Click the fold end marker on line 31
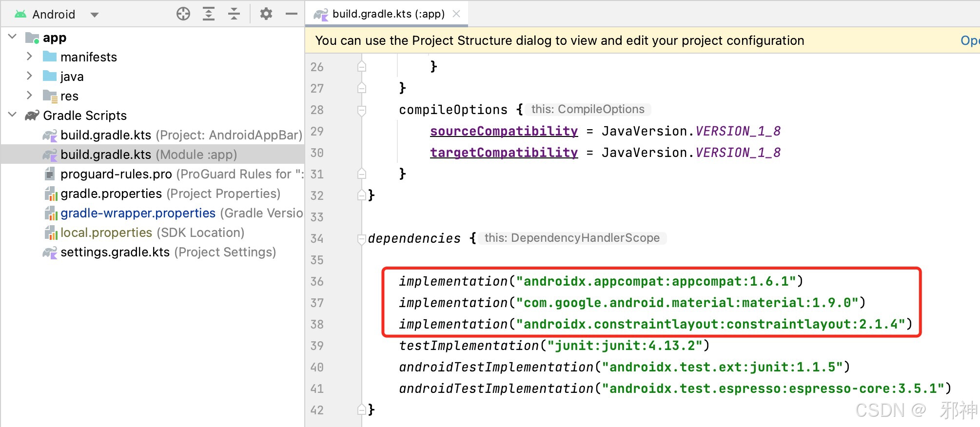 362,173
